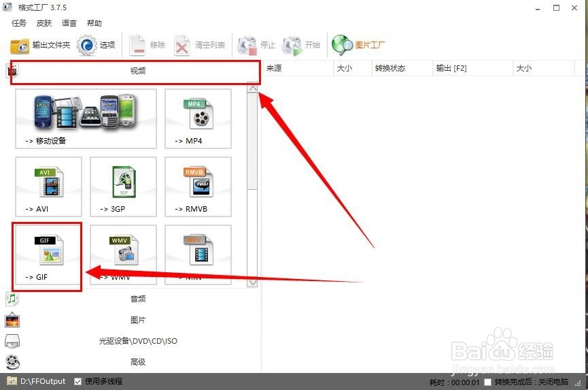Click the music note Audio icon
The image size is (588, 390).
tap(12, 299)
